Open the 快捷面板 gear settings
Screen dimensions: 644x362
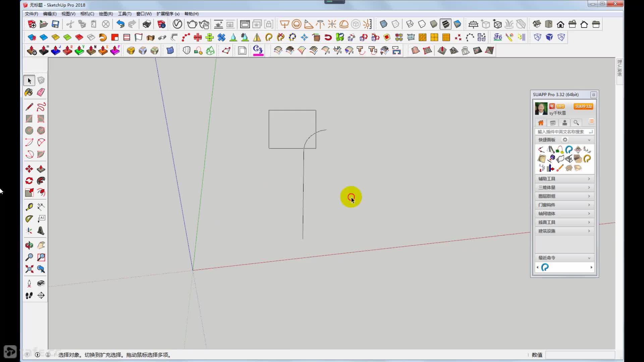[565, 140]
